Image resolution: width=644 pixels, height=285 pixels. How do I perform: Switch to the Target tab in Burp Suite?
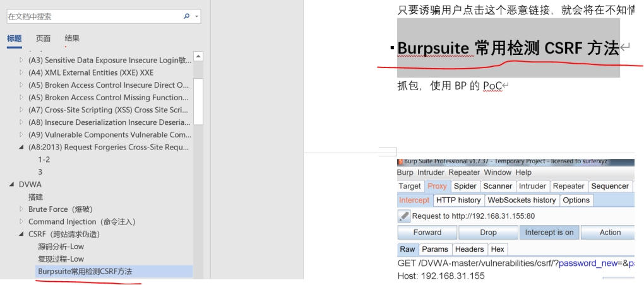coord(410,186)
